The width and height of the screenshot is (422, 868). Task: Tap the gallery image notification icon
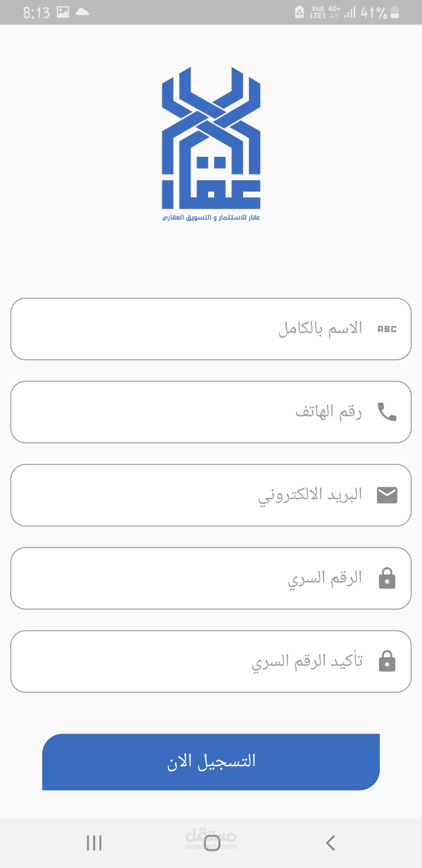click(x=63, y=12)
